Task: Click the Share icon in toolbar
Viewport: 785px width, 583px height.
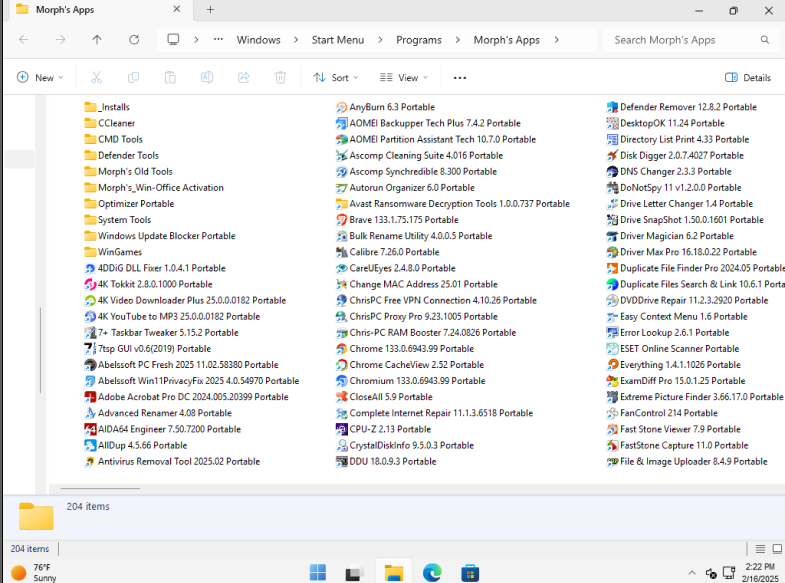Action: (x=244, y=78)
